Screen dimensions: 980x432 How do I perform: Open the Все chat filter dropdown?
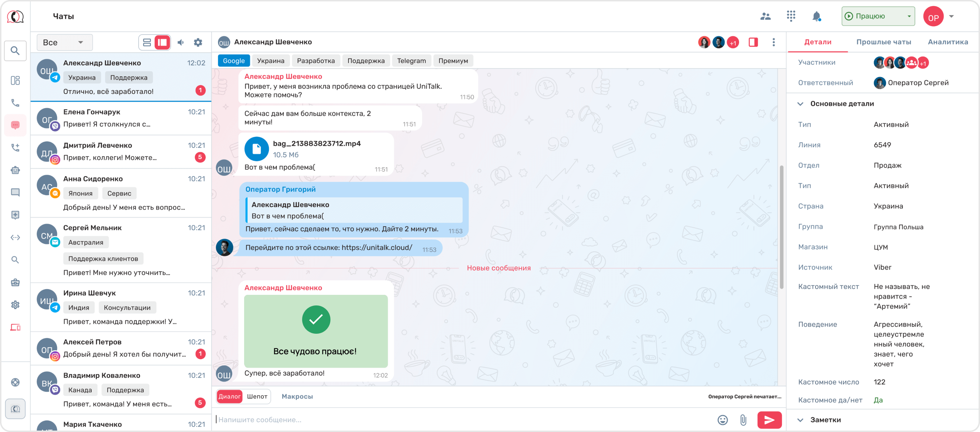pyautogui.click(x=64, y=42)
